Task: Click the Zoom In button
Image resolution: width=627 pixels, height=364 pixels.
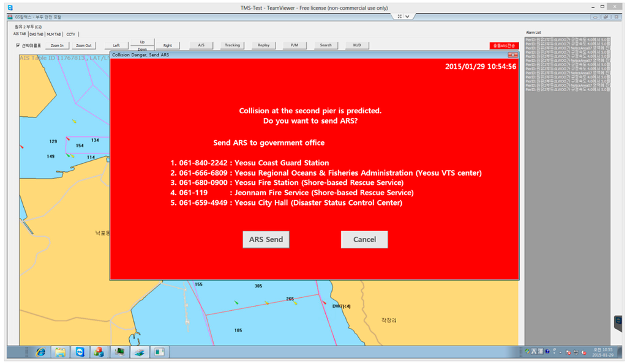Action: click(57, 45)
